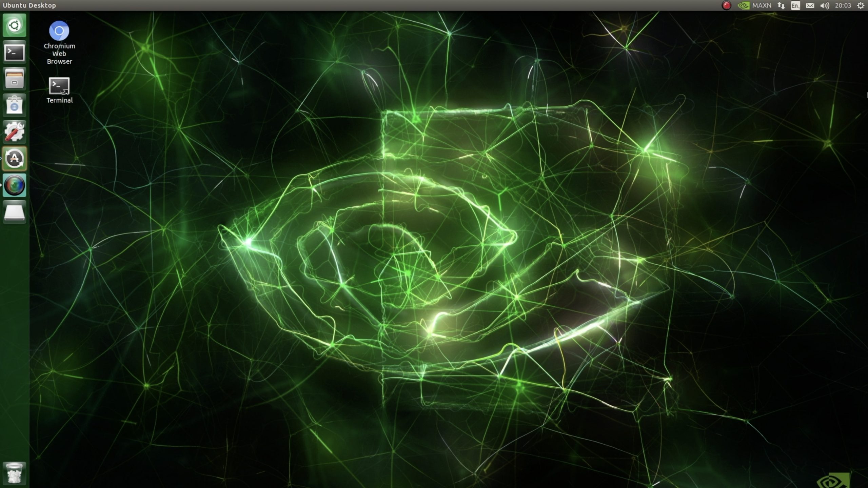The image size is (868, 488).
Task: Click the red recording indicator icon
Action: (x=727, y=5)
